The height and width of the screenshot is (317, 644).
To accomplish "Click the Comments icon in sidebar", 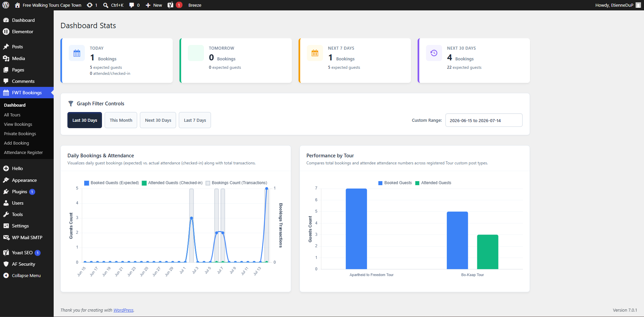I will tap(6, 81).
